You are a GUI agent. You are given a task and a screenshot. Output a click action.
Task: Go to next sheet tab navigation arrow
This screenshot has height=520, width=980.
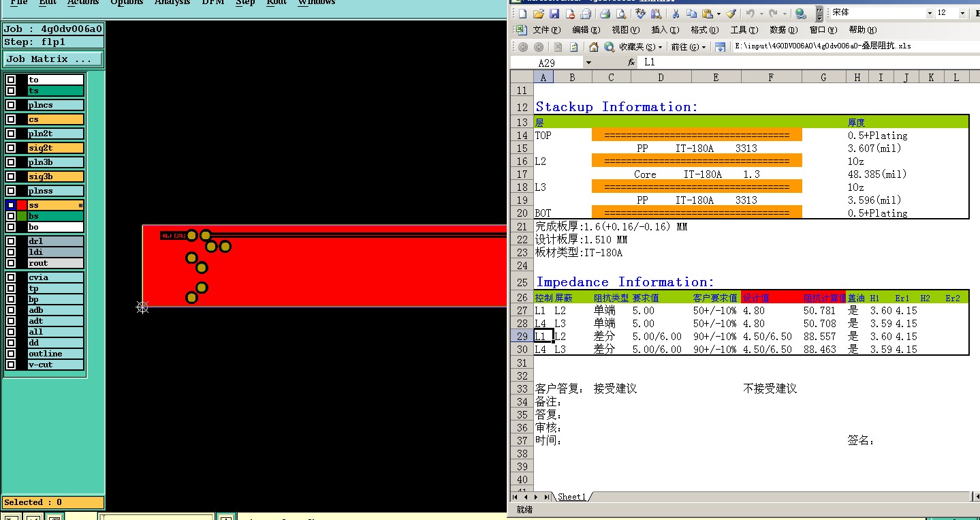click(537, 497)
